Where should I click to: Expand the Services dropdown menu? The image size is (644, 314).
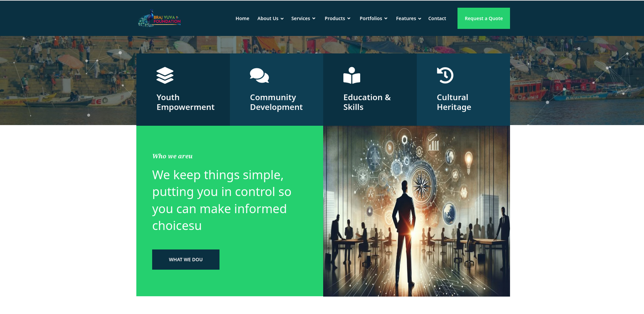[x=303, y=18]
